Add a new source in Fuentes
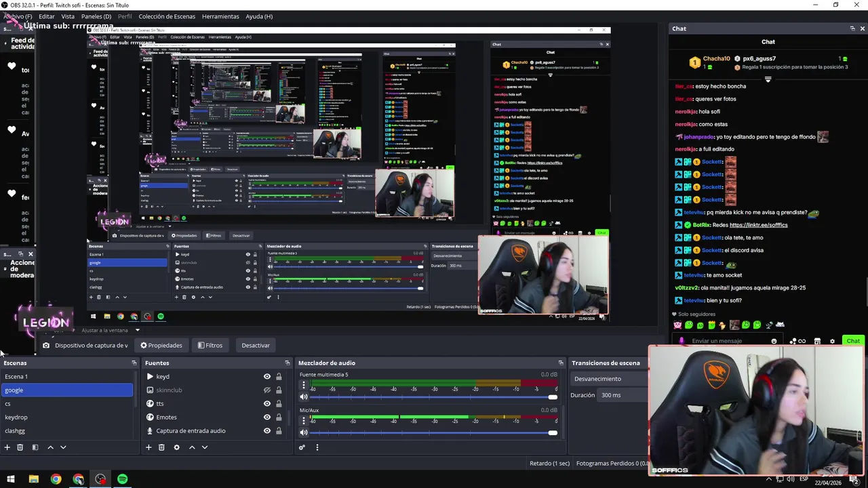Image resolution: width=868 pixels, height=488 pixels. tap(149, 447)
